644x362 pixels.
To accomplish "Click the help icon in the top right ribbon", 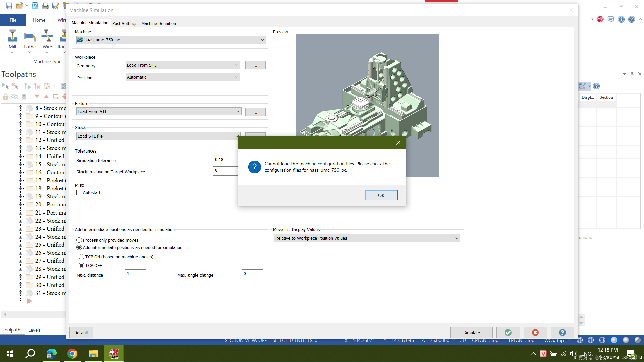I will point(631,19).
